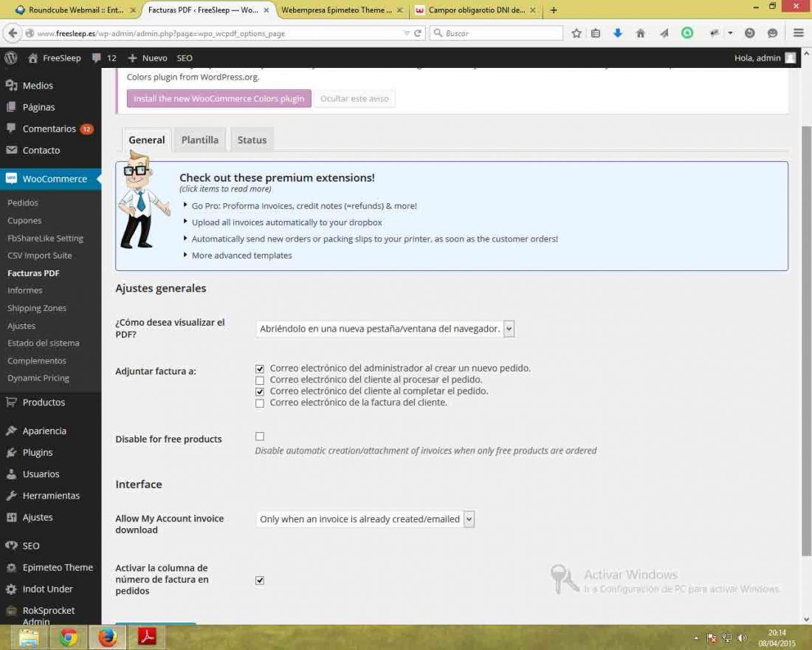Expand automatic printer orders item

click(374, 239)
